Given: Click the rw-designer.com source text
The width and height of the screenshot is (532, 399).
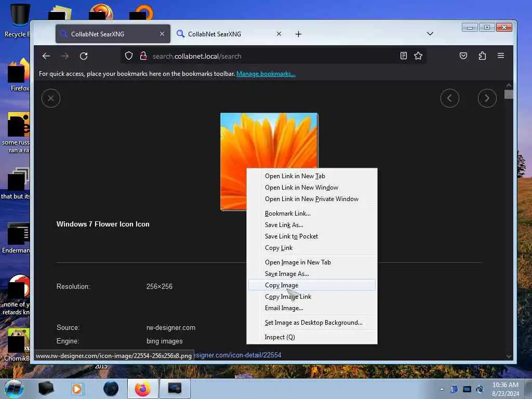Looking at the screenshot, I should tap(170, 328).
